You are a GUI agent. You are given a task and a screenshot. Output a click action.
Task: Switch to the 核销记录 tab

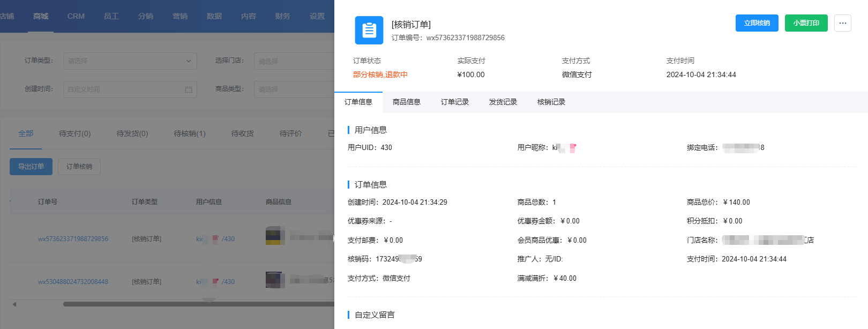[551, 102]
